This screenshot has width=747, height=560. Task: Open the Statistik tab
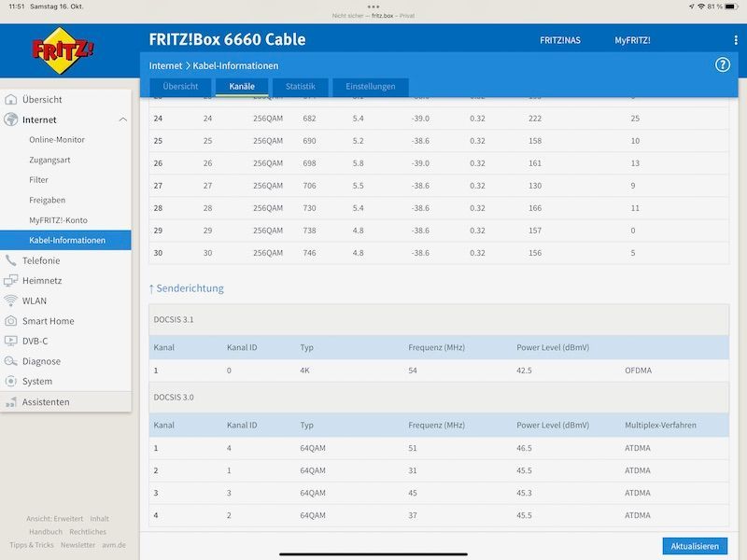pos(300,87)
